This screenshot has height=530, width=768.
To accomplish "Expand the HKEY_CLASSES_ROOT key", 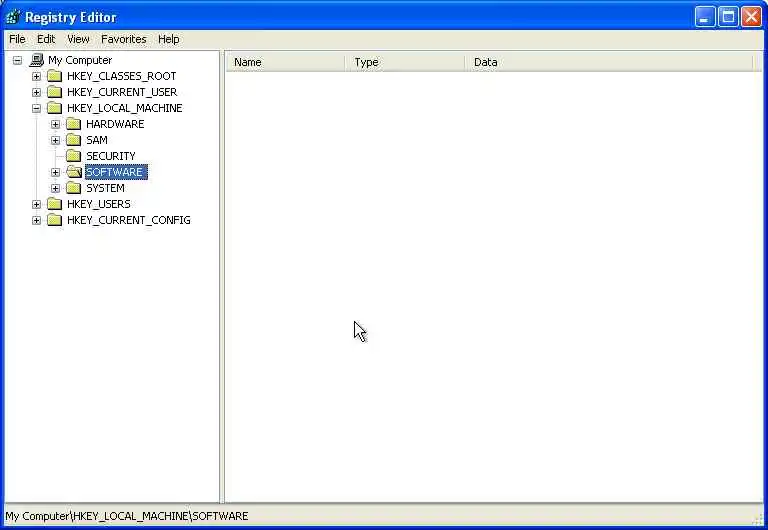I will (x=36, y=76).
